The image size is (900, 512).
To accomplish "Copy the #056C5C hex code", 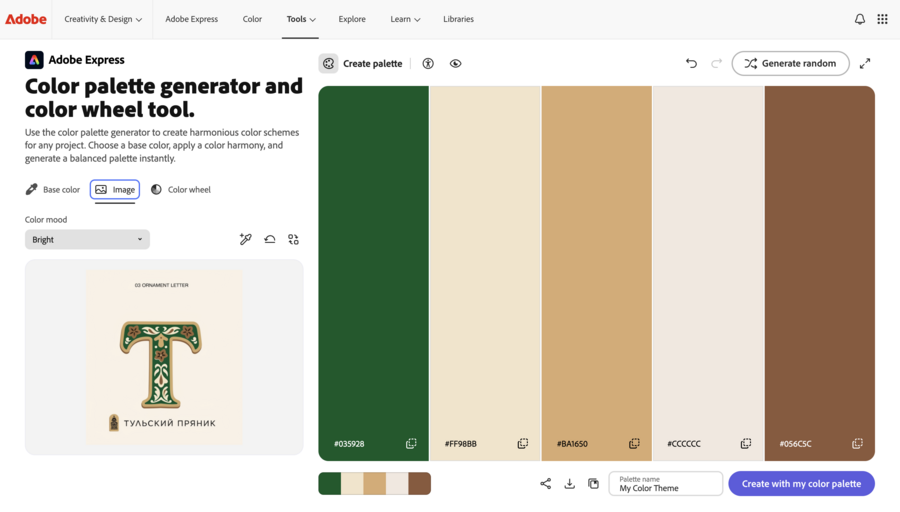I will [x=857, y=443].
